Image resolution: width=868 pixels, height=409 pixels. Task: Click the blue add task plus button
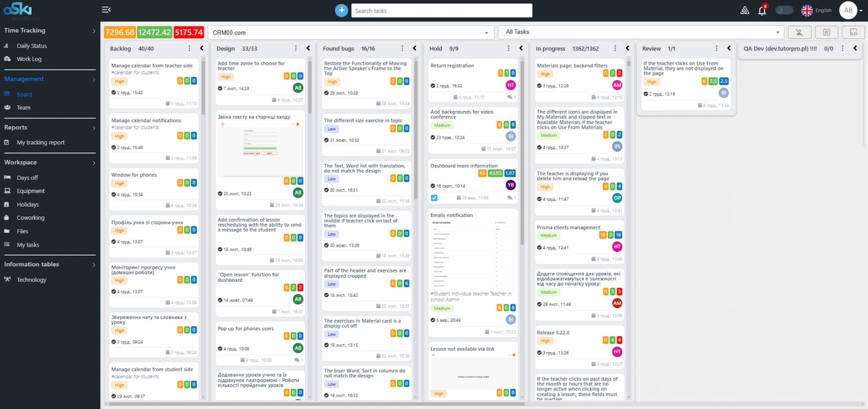pos(341,10)
